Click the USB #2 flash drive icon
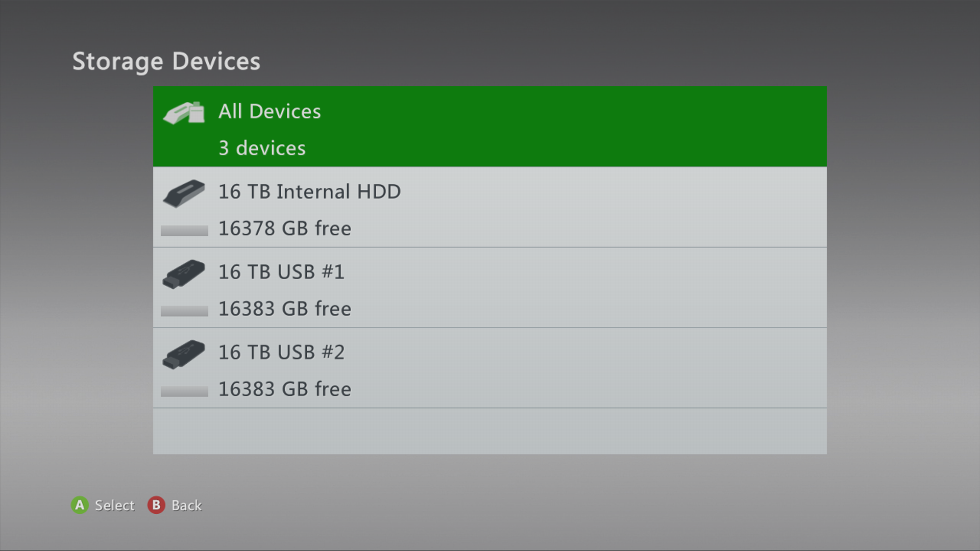The width and height of the screenshot is (980, 551). 184,354
